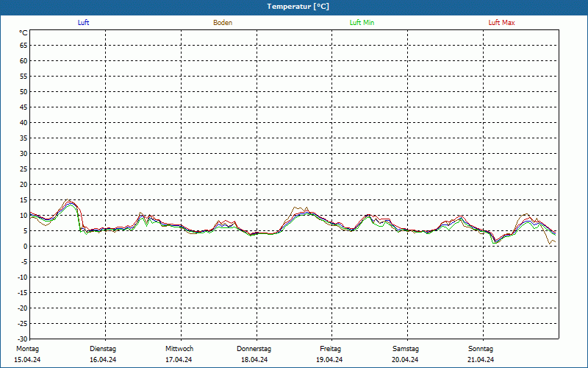Click the date 18.04.24

tap(254, 360)
